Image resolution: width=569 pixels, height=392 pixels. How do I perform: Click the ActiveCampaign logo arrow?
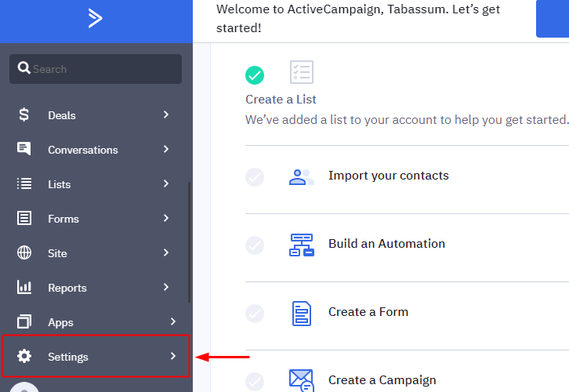pos(96,18)
